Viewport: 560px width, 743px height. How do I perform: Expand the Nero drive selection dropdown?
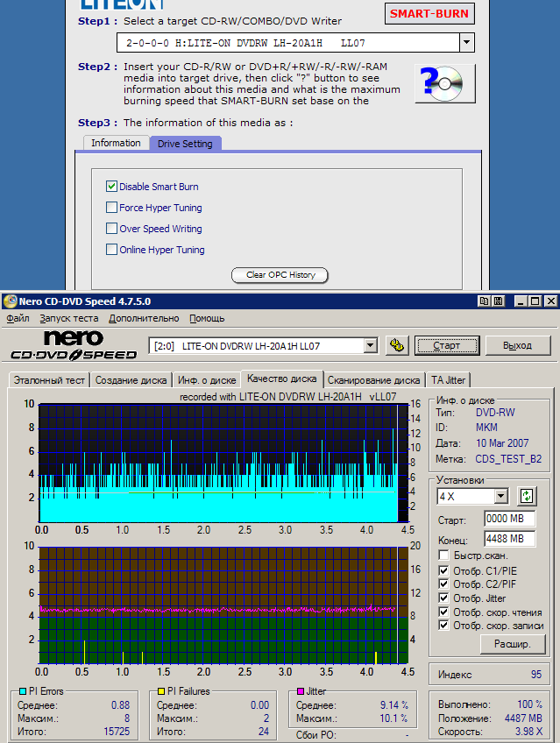(x=370, y=345)
